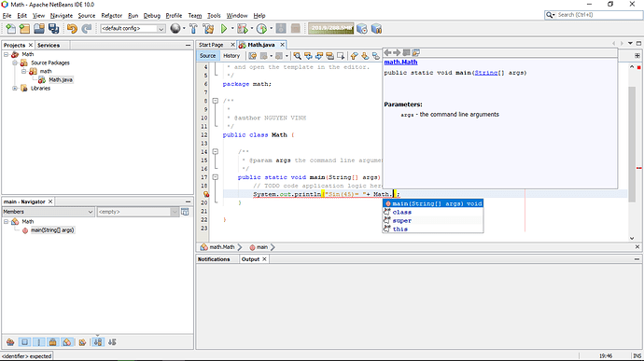Click the Profile Project icon

[x=261, y=28]
